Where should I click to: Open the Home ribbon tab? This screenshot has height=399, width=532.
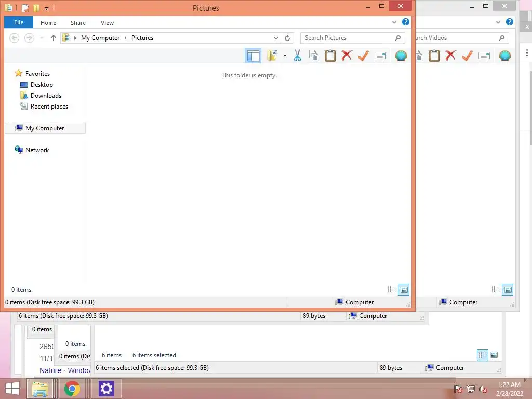point(48,23)
